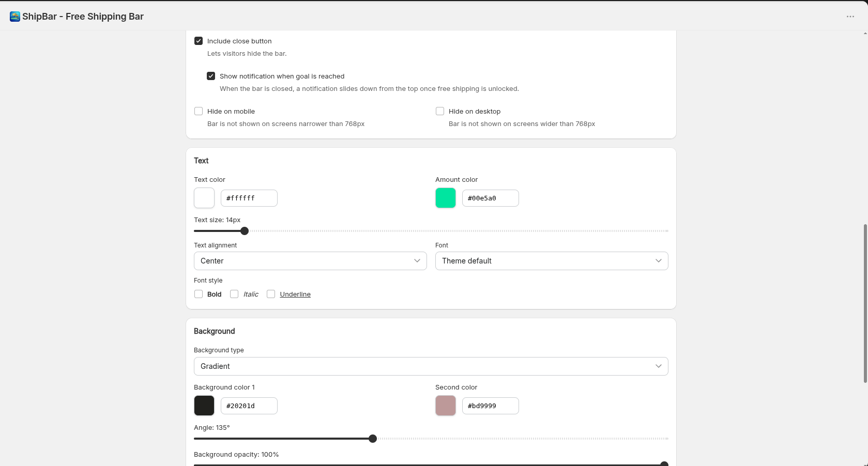The height and width of the screenshot is (466, 868).
Task: Click the Background opacity slider handle
Action: click(664, 464)
